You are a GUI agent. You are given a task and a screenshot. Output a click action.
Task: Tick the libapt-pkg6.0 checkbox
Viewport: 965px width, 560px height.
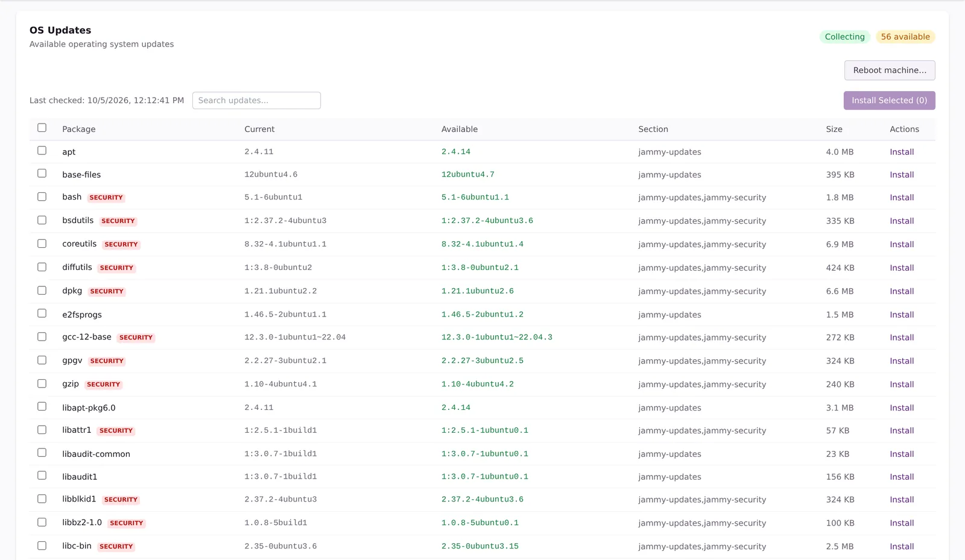42,407
